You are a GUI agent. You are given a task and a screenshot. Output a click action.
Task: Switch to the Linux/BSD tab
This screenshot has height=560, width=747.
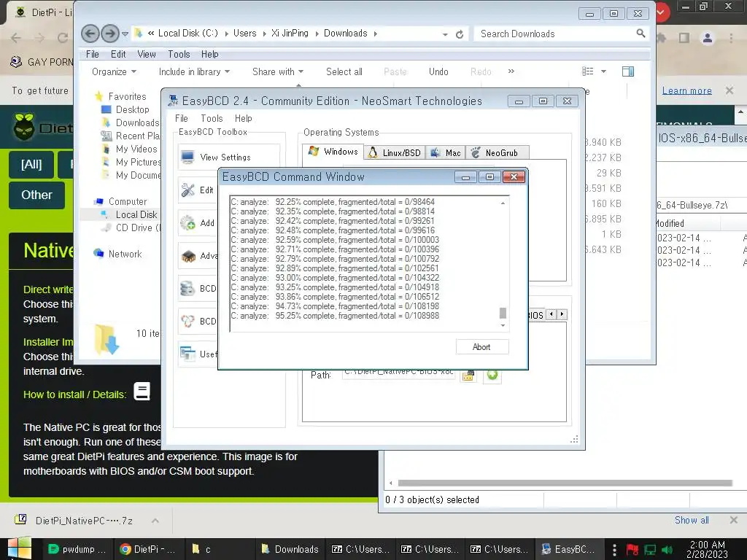point(395,153)
